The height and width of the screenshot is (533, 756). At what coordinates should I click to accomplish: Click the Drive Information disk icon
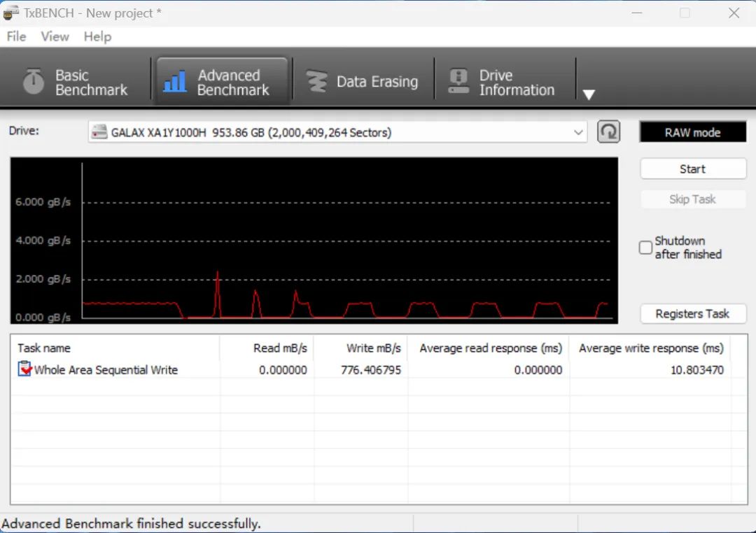coord(458,80)
